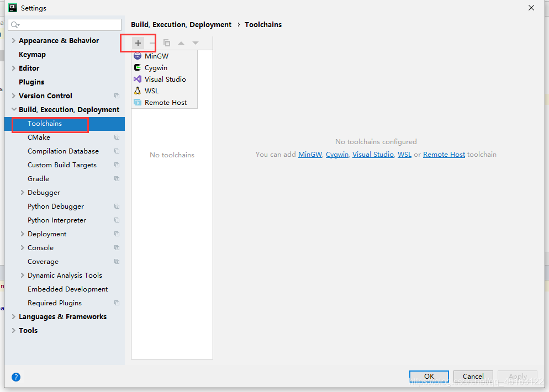Select Python Interpreter settings

click(x=57, y=220)
